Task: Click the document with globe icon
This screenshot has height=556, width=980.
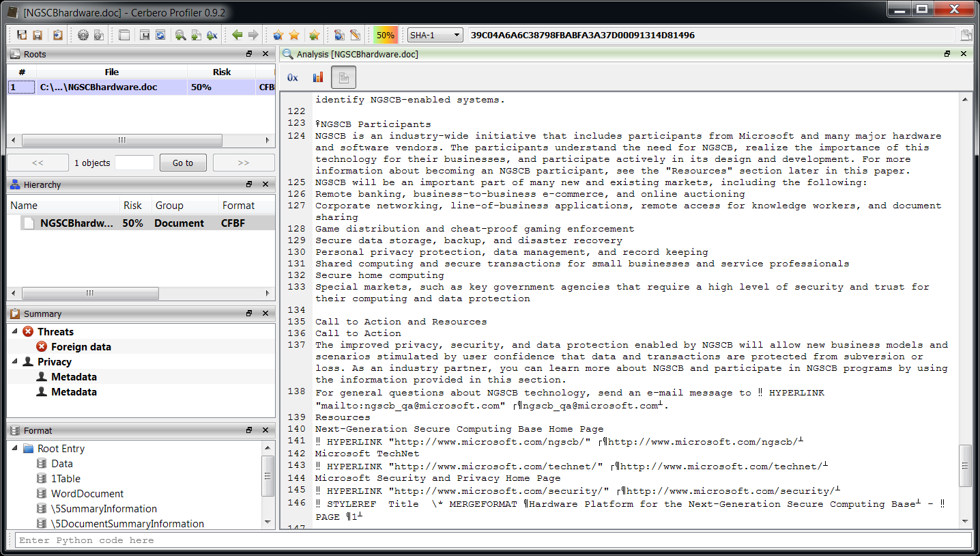Action: click(339, 35)
